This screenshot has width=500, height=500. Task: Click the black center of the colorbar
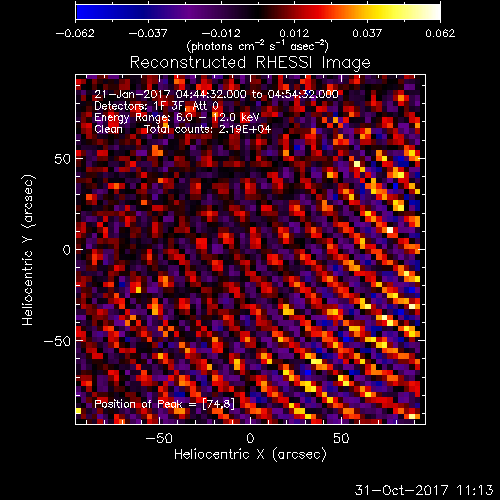(258, 12)
